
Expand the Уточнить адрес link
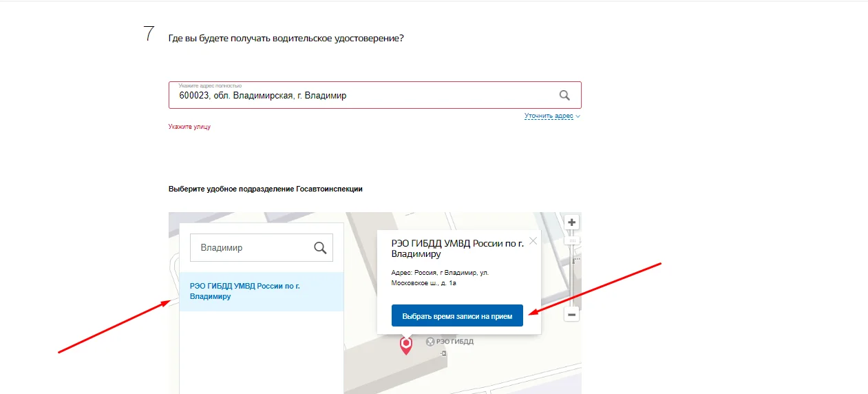552,116
